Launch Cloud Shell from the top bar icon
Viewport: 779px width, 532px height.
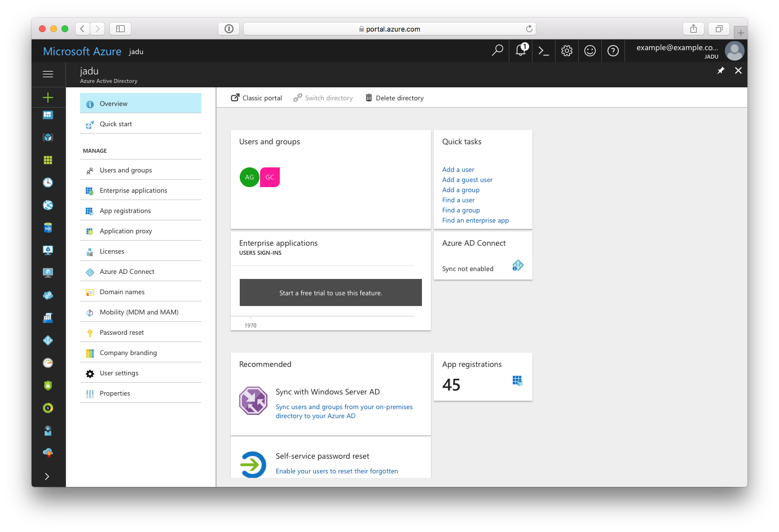click(x=544, y=51)
